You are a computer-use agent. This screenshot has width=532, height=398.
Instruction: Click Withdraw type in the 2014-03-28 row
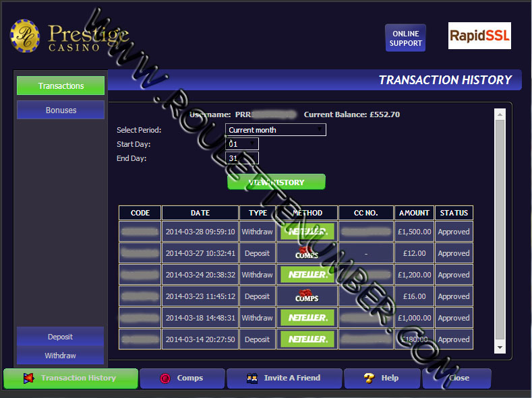coord(257,232)
